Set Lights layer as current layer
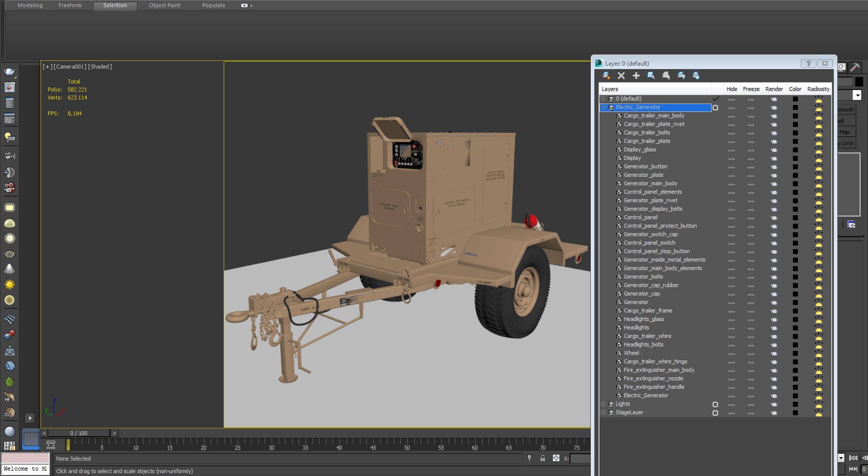This screenshot has height=476, width=868. [x=715, y=405]
